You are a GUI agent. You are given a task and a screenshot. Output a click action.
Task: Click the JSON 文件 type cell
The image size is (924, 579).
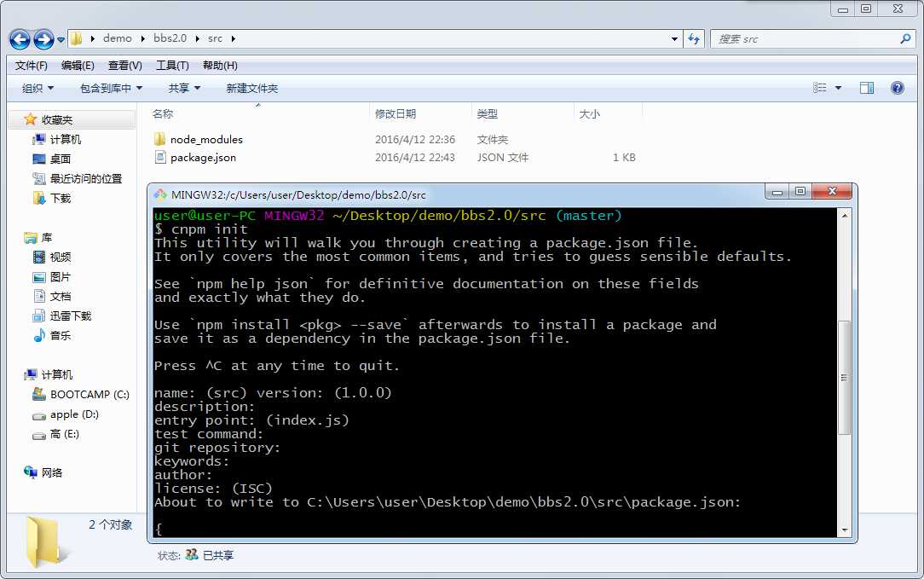(x=503, y=158)
